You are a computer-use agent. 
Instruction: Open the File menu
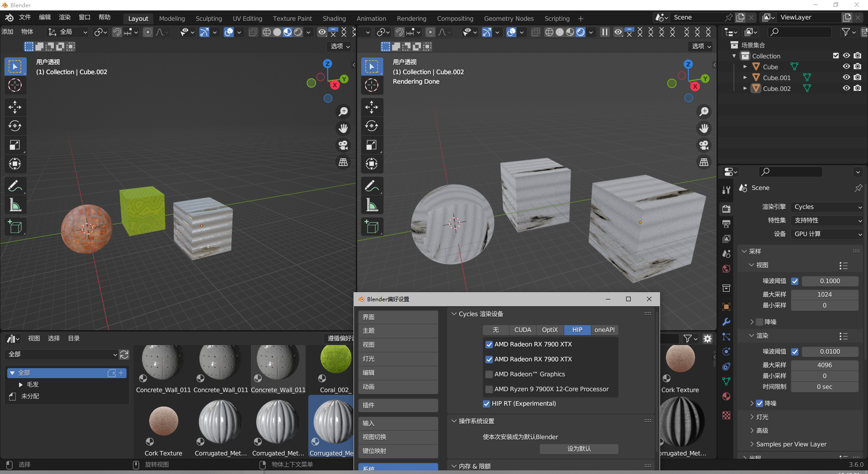tap(25, 17)
